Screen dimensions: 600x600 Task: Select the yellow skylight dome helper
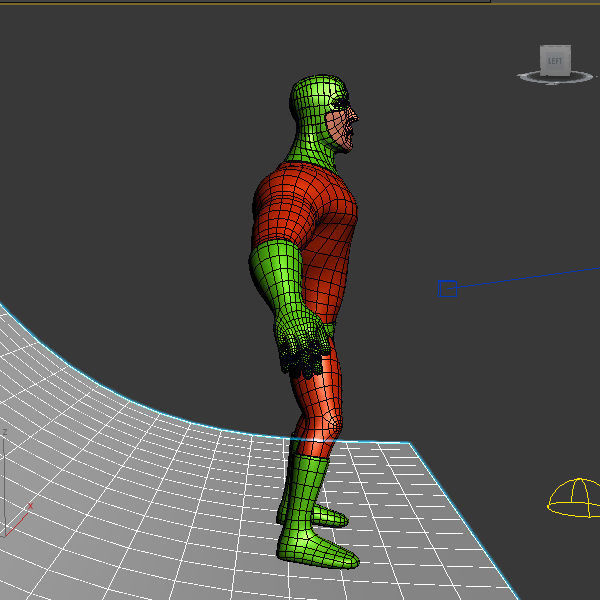574,497
